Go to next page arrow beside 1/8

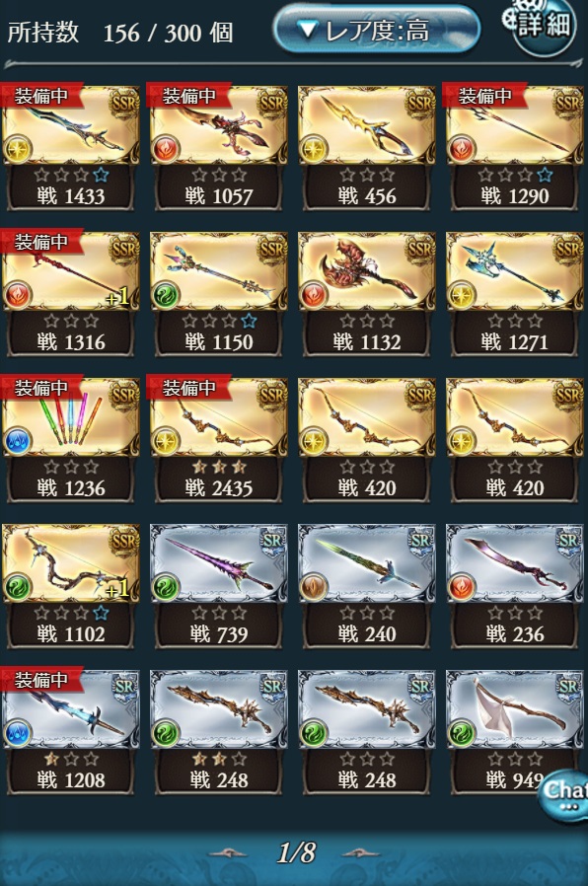(x=360, y=853)
